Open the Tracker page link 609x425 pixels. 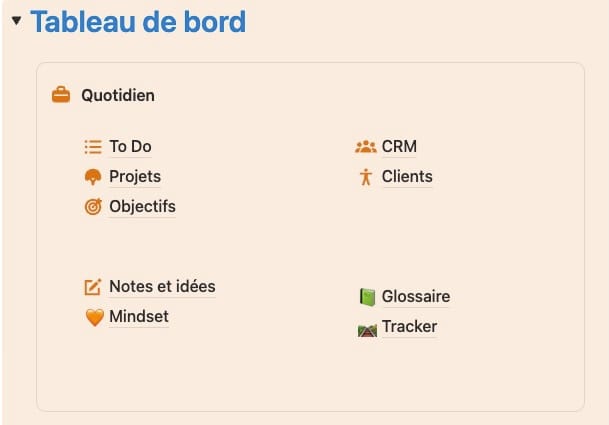[409, 327]
